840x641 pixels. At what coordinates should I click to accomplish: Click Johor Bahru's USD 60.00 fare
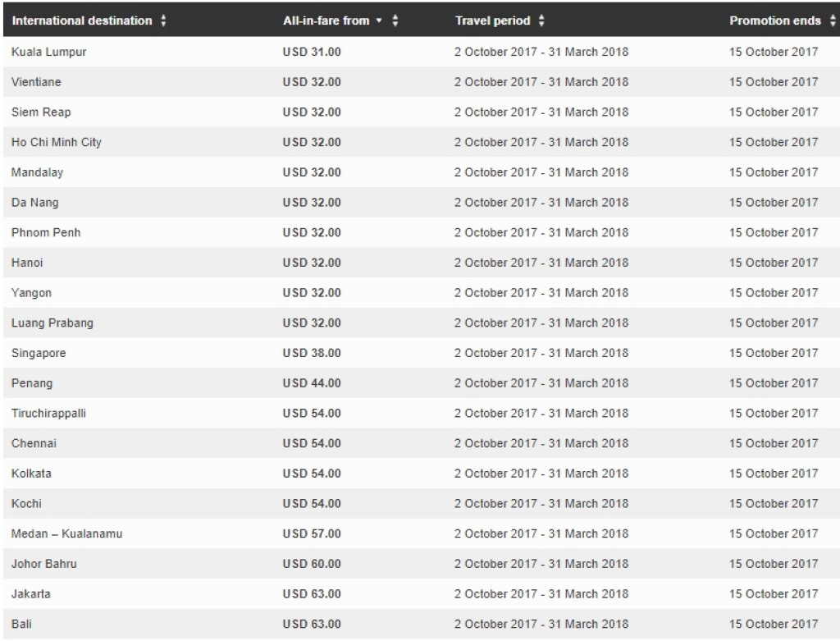click(312, 564)
